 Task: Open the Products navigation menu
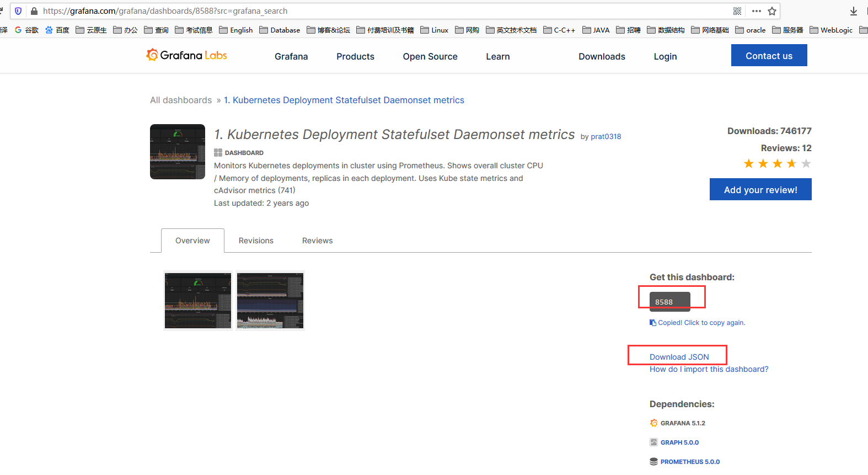coord(355,56)
